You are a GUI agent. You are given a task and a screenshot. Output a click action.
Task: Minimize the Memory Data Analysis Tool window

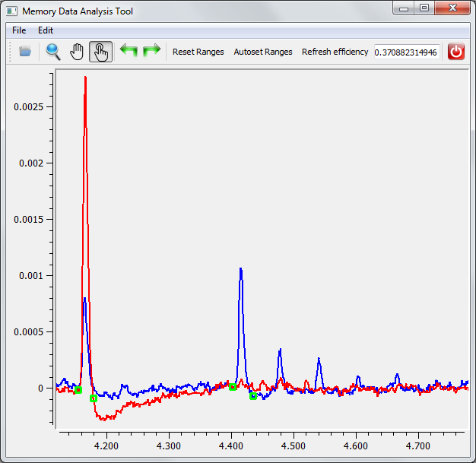point(404,8)
